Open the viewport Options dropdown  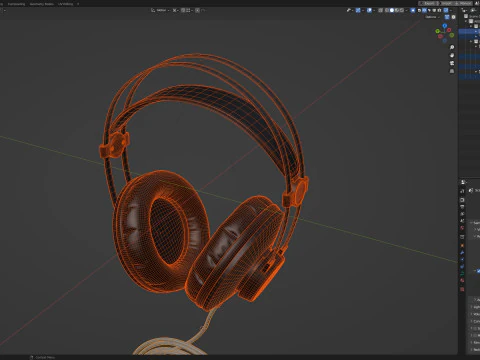pyautogui.click(x=432, y=17)
